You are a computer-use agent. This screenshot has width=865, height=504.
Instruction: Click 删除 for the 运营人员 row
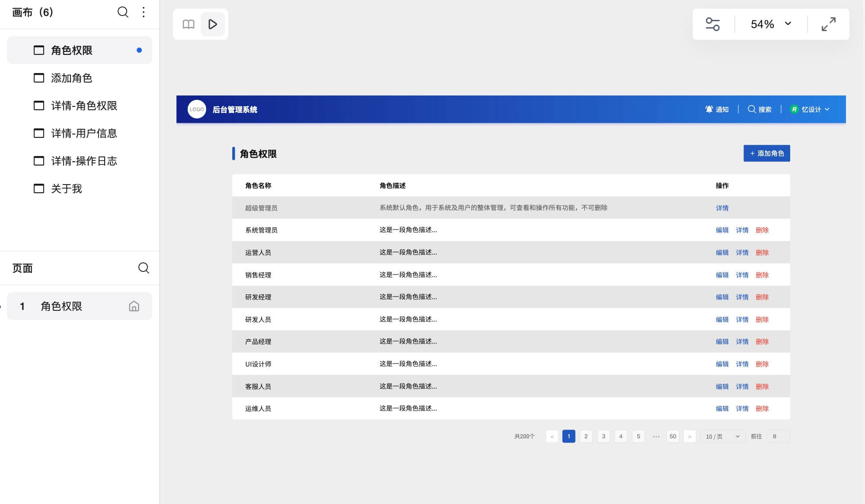tap(762, 252)
